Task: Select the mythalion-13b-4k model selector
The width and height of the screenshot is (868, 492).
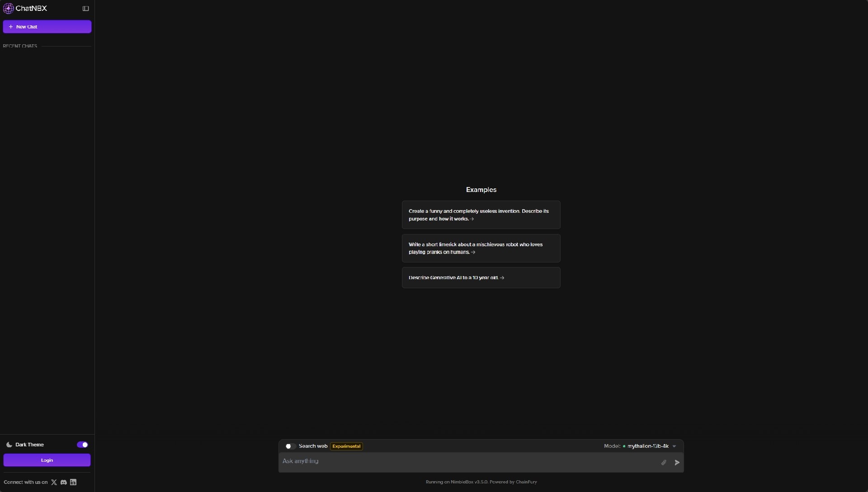Action: [647, 446]
